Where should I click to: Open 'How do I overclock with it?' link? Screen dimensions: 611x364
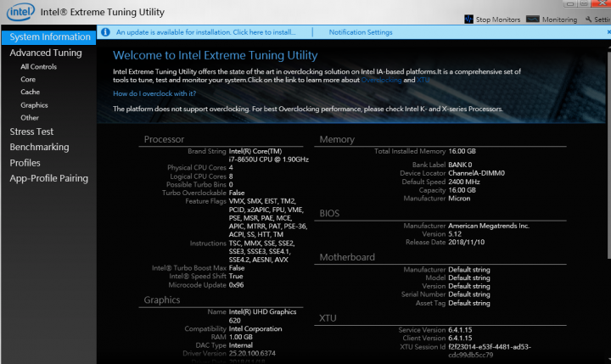pyautogui.click(x=154, y=93)
